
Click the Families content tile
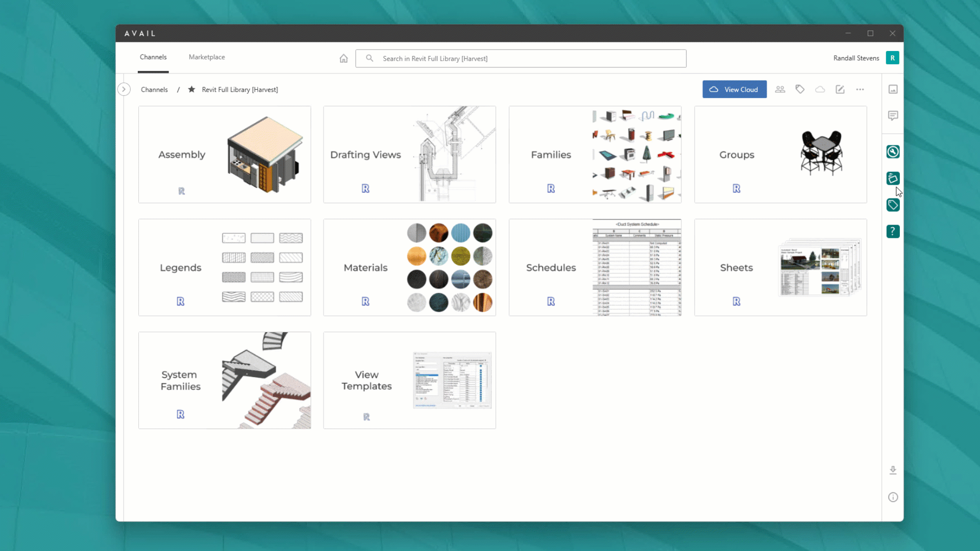point(595,154)
